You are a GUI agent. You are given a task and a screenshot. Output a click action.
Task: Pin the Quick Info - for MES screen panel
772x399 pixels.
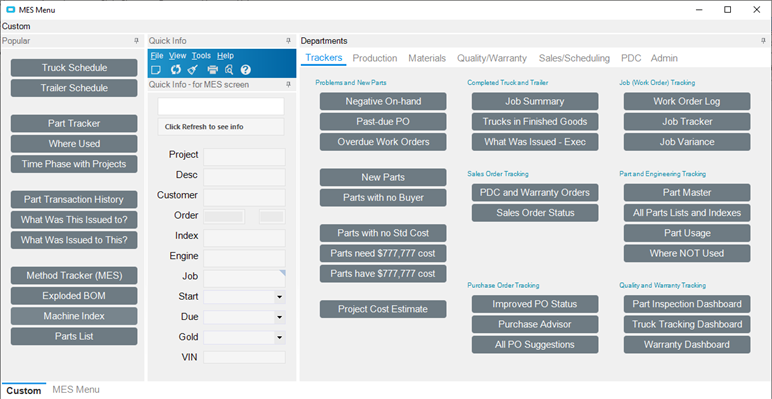(289, 85)
